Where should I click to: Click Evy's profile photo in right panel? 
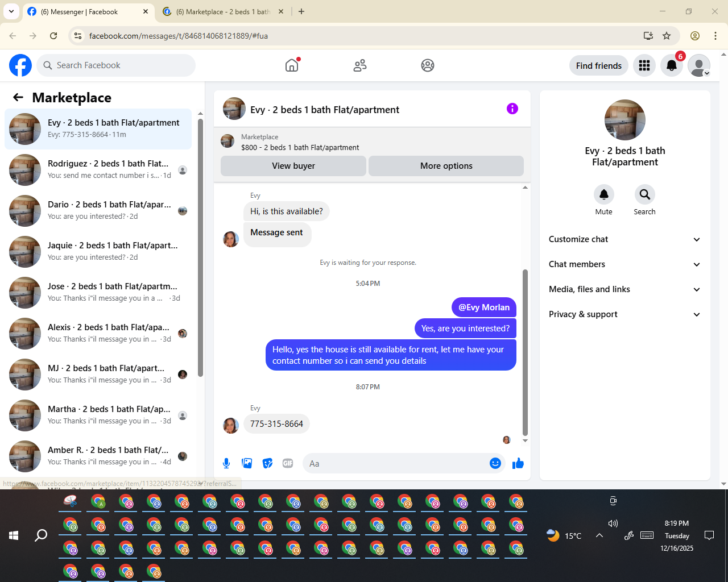[x=625, y=120]
